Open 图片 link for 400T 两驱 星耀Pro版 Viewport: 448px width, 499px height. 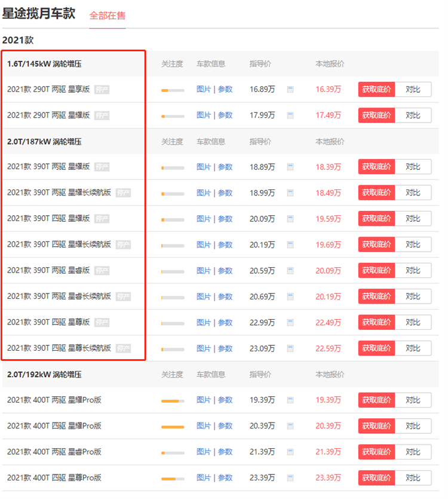click(204, 400)
